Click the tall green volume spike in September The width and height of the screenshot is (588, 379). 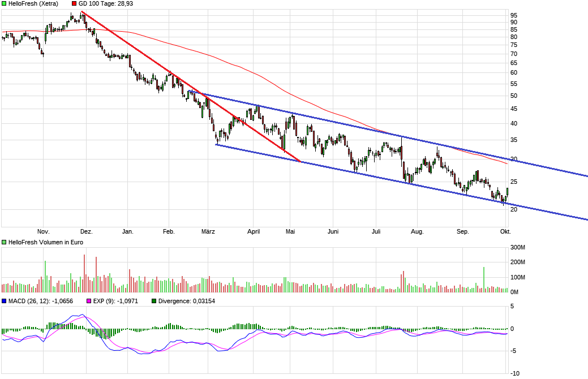coord(484,279)
